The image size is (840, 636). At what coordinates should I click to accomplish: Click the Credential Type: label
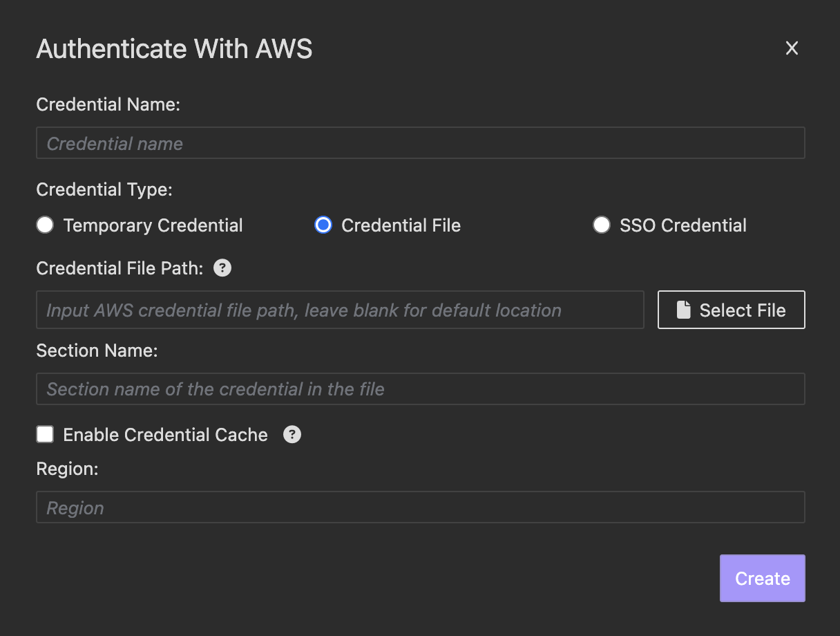[x=104, y=189]
